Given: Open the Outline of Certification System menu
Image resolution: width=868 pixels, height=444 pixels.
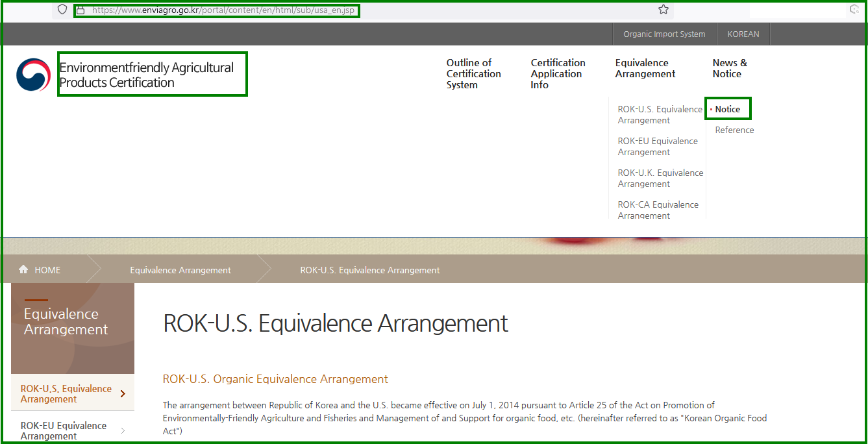Looking at the screenshot, I should (x=473, y=74).
